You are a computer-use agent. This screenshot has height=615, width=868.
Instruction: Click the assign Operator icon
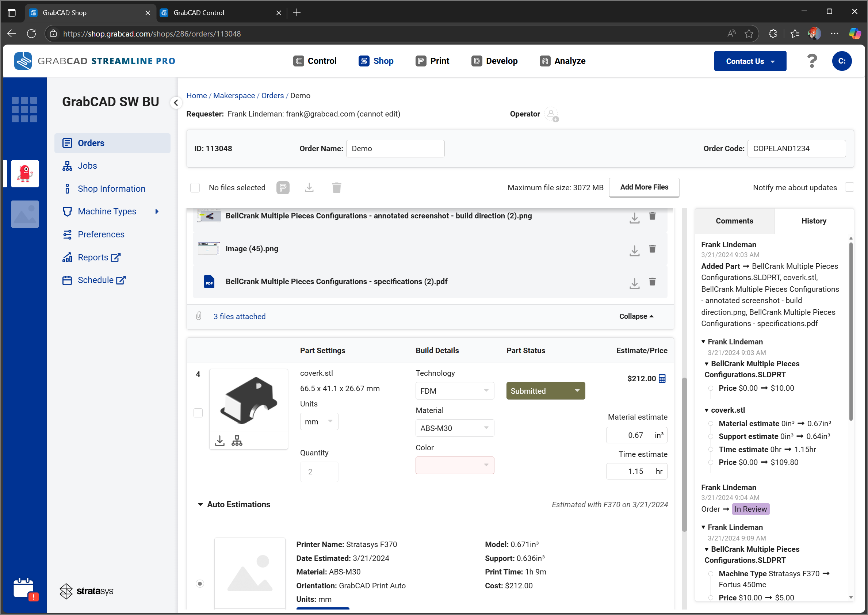tap(551, 114)
